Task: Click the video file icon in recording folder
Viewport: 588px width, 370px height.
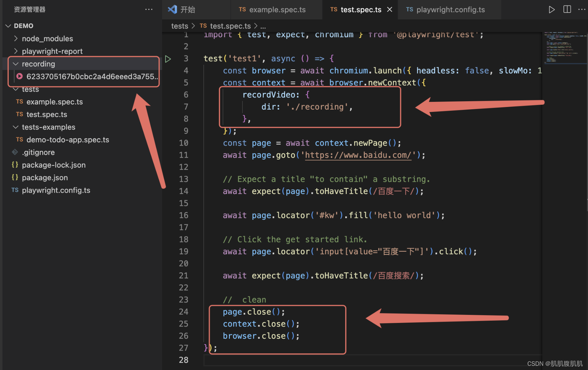Action: 19,76
